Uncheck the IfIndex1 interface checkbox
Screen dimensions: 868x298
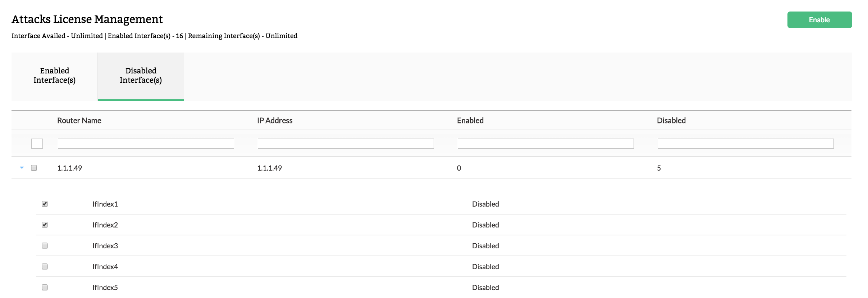coord(45,204)
